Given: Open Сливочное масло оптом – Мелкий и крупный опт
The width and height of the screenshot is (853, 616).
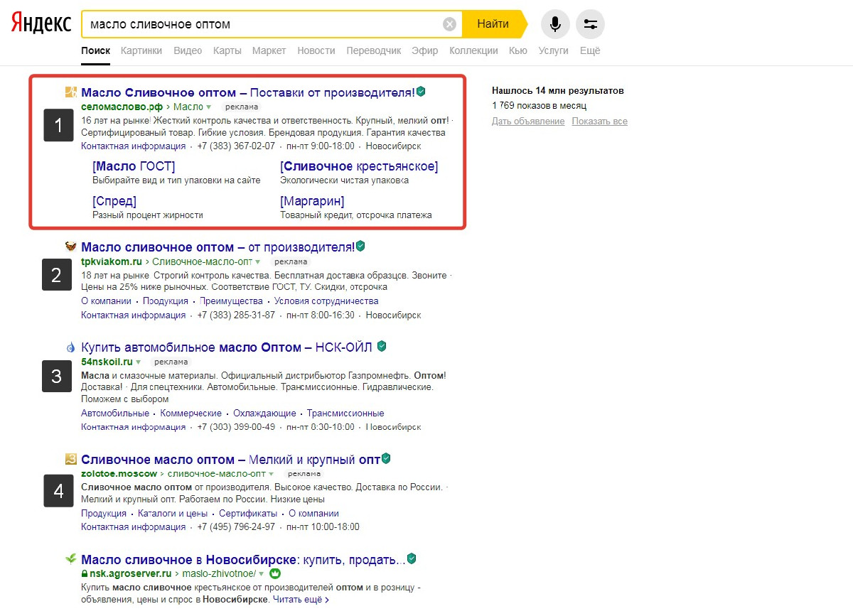Looking at the screenshot, I should pyautogui.click(x=230, y=460).
